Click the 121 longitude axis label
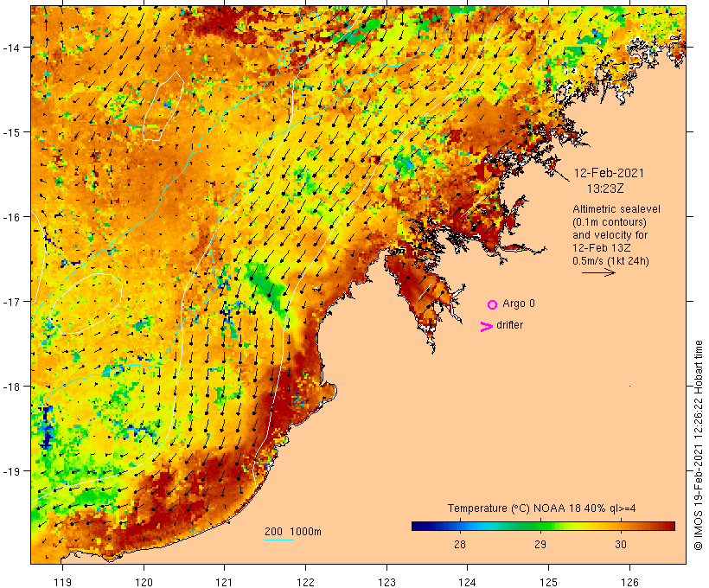Image resolution: width=709 pixels, height=588 pixels. (x=224, y=582)
